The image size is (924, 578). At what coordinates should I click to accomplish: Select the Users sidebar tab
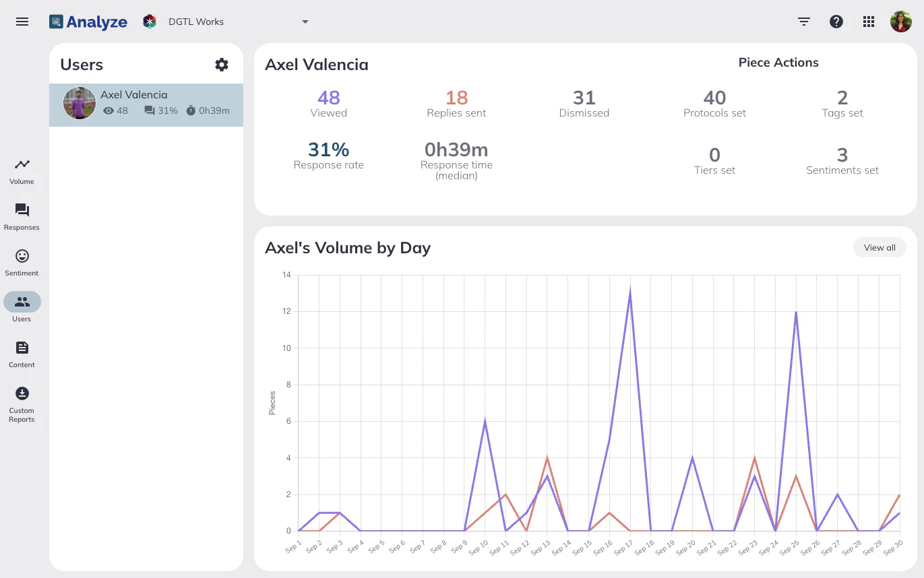pyautogui.click(x=22, y=308)
